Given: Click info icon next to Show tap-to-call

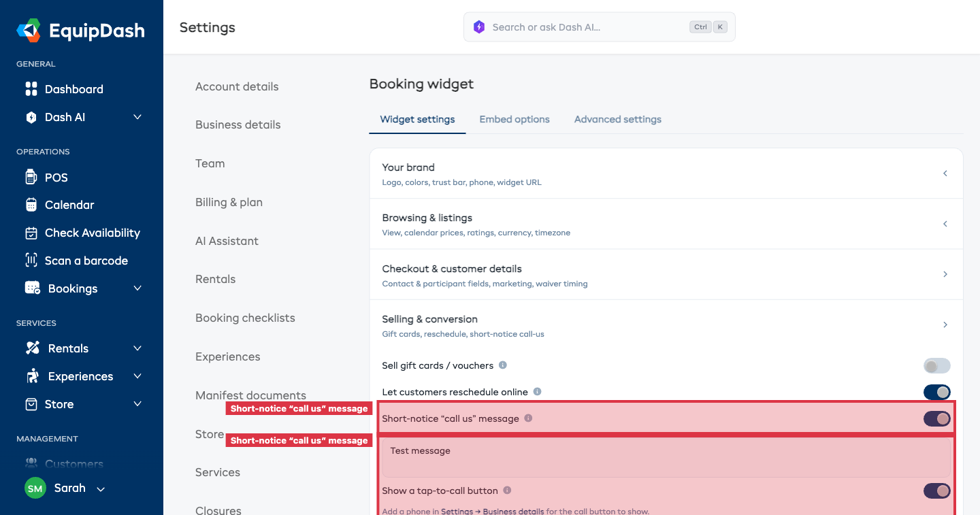Looking at the screenshot, I should point(507,491).
